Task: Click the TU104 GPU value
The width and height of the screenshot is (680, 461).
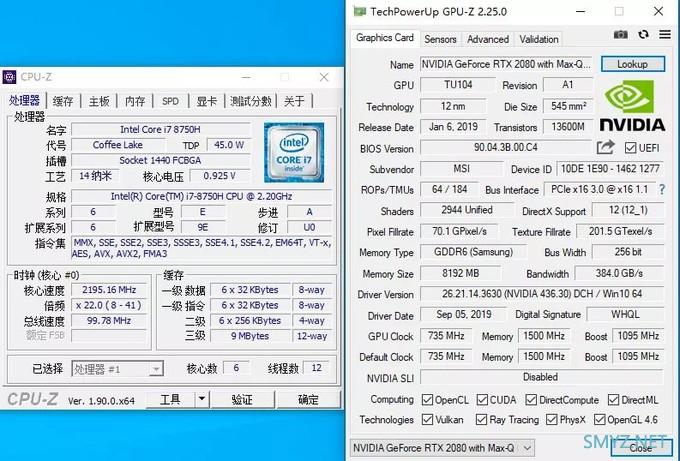Action: click(458, 85)
